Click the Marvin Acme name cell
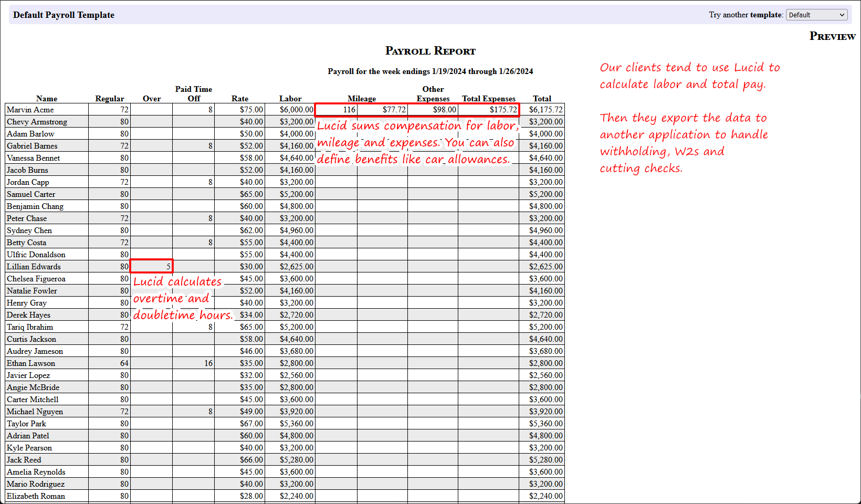Viewport: 861px width, 504px height. [x=47, y=110]
